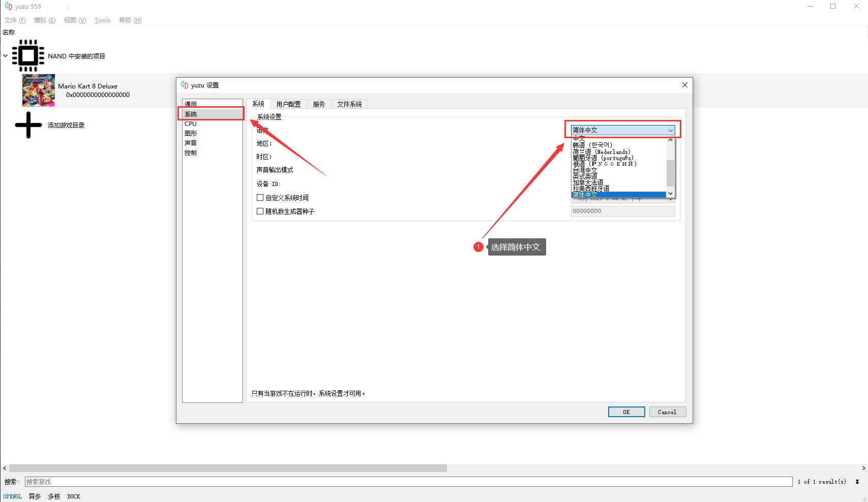Click the NAND chip icon

point(28,56)
